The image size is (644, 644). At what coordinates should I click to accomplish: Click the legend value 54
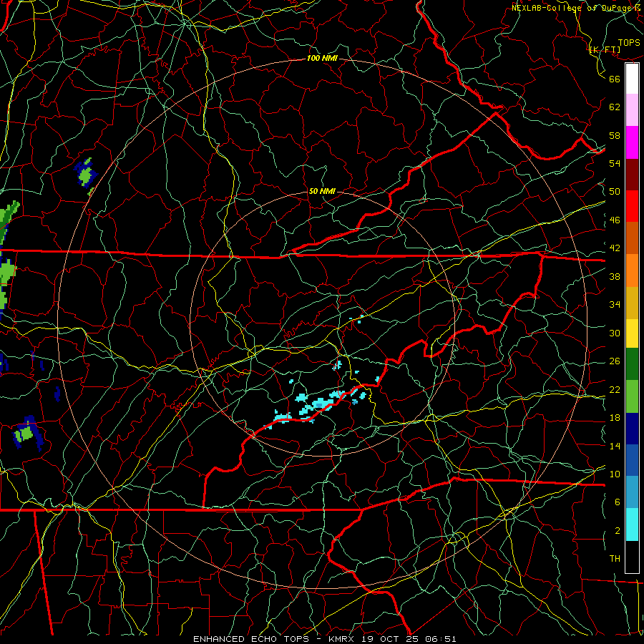[615, 163]
